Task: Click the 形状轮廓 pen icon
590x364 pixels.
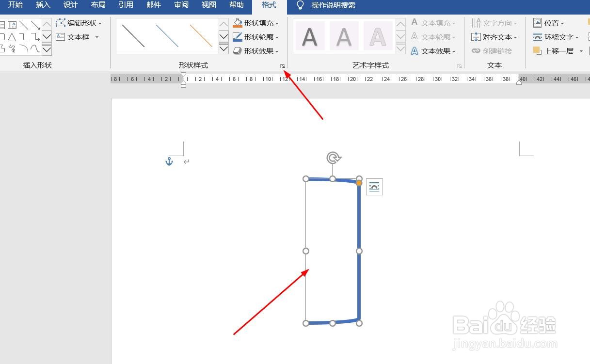Action: pyautogui.click(x=238, y=37)
